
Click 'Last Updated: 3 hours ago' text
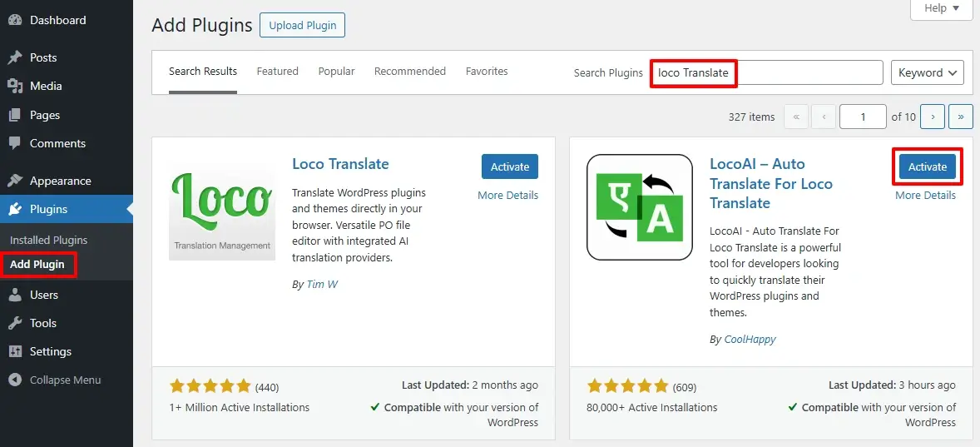point(893,385)
